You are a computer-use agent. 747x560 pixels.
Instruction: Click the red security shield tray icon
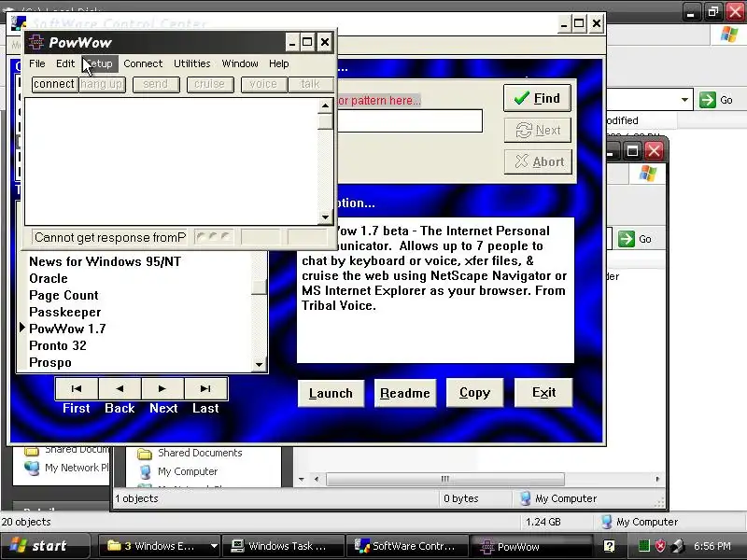pyautogui.click(x=660, y=546)
